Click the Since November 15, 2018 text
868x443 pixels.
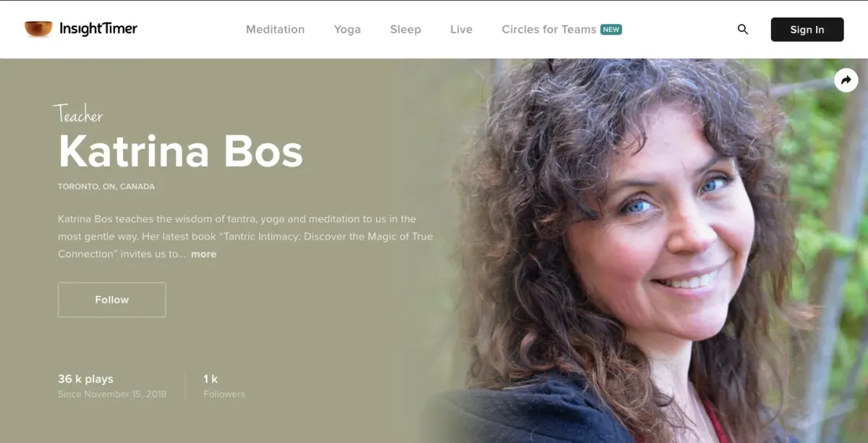[x=112, y=395]
